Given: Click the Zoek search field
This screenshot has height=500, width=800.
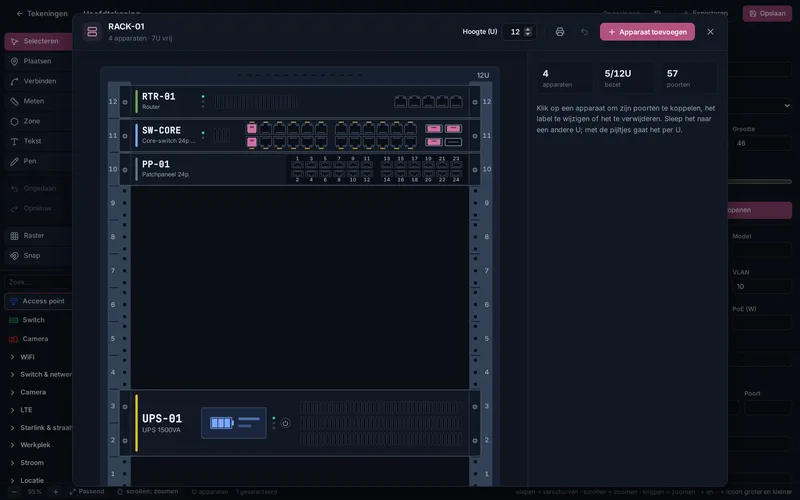Looking at the screenshot, I should (38, 282).
